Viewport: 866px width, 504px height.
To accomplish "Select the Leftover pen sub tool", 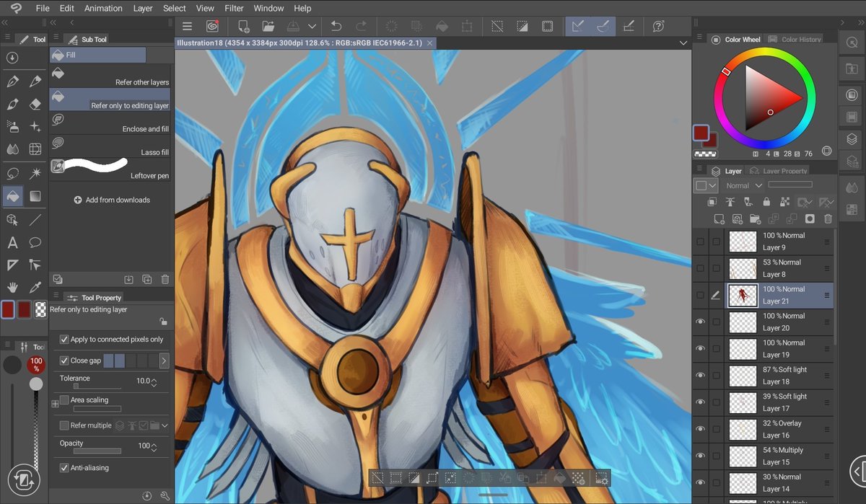I will coord(110,169).
